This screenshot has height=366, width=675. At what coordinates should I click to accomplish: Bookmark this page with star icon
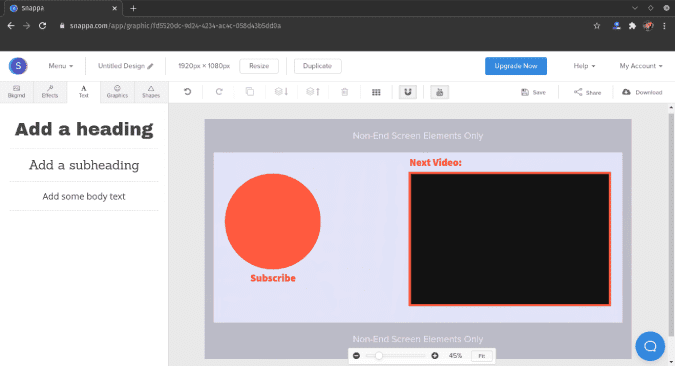click(x=597, y=26)
